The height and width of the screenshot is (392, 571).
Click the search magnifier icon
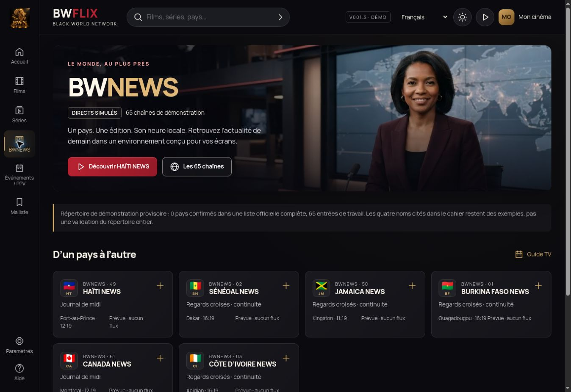click(x=138, y=17)
